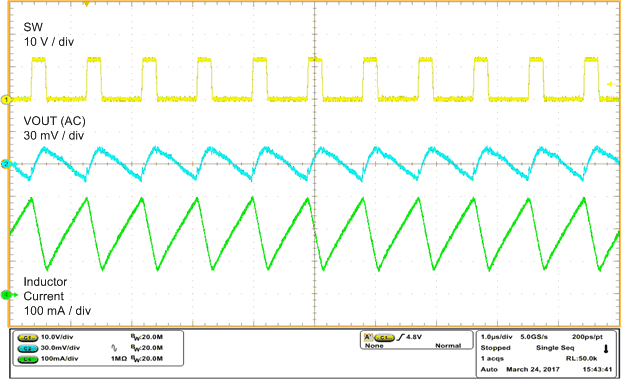
Task: Click the 'Normal' trigger mode text
Action: 448,346
